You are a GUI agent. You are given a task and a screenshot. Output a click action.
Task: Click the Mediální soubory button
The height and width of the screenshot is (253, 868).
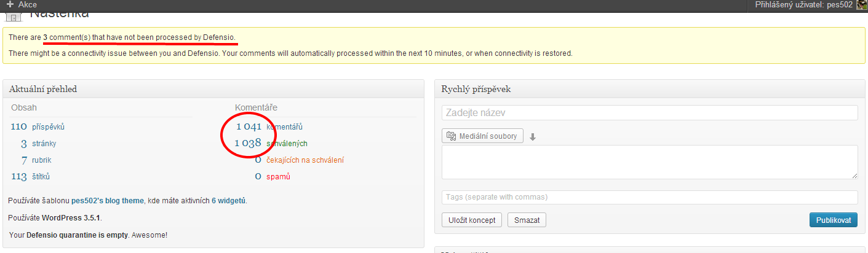pyautogui.click(x=482, y=136)
